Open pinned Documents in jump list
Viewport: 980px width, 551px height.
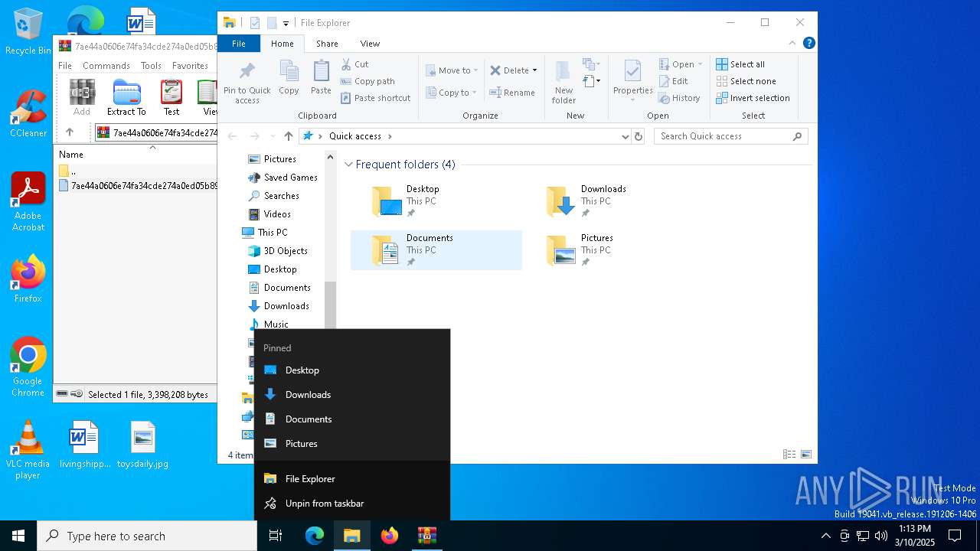pyautogui.click(x=352, y=419)
